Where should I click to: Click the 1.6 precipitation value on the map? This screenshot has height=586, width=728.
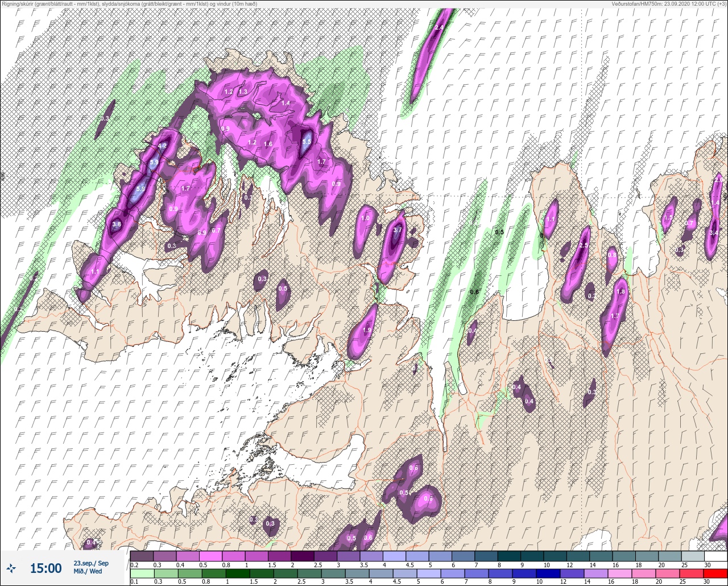tap(268, 145)
